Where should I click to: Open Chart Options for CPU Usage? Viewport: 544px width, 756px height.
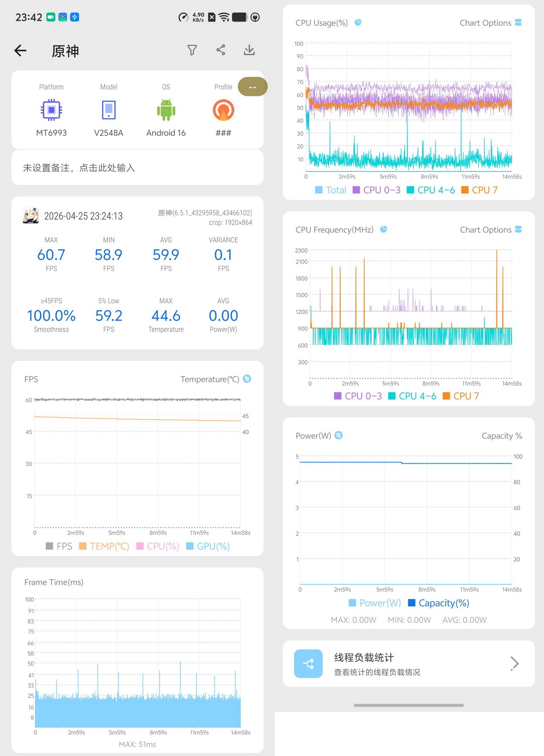click(x=491, y=23)
